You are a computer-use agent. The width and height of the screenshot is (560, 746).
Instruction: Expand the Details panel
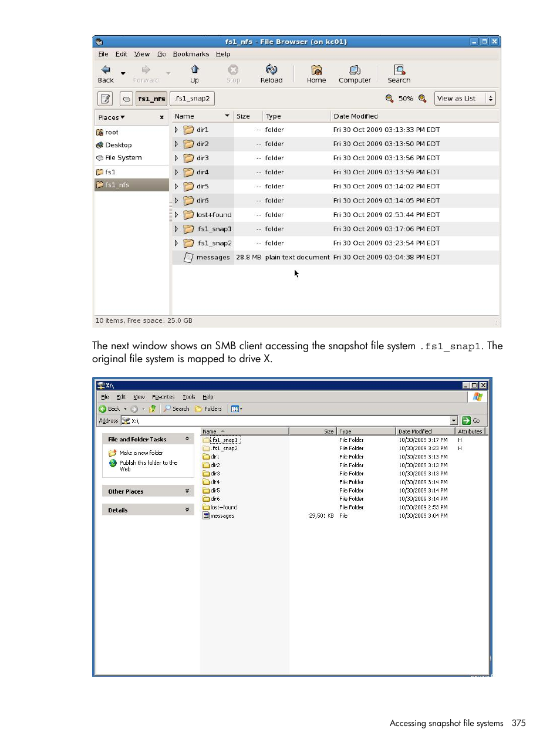[187, 510]
